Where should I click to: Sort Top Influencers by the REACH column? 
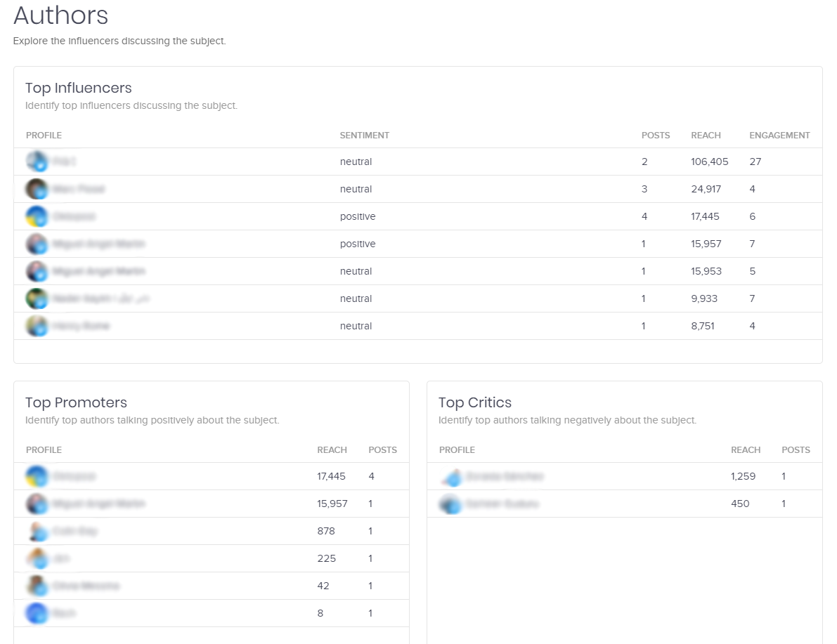click(x=706, y=135)
